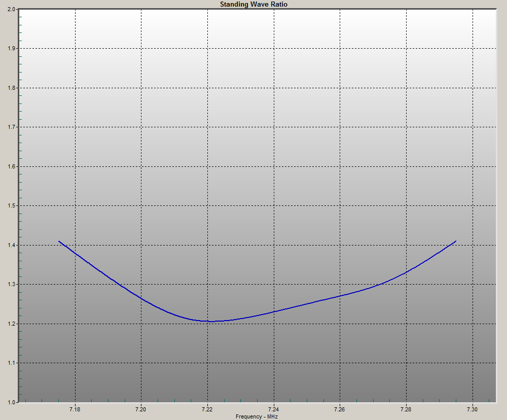Click the 2.0 SWR axis label
This screenshot has height=420, width=507.
[x=11, y=10]
